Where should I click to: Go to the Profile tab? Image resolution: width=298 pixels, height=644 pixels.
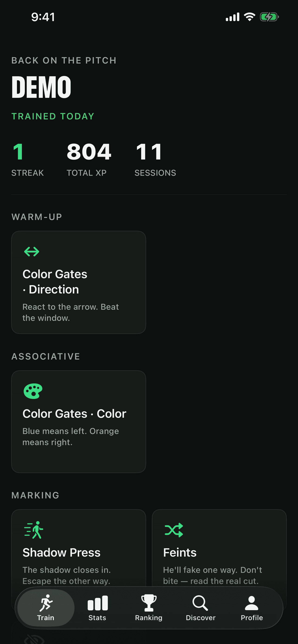coord(252,608)
